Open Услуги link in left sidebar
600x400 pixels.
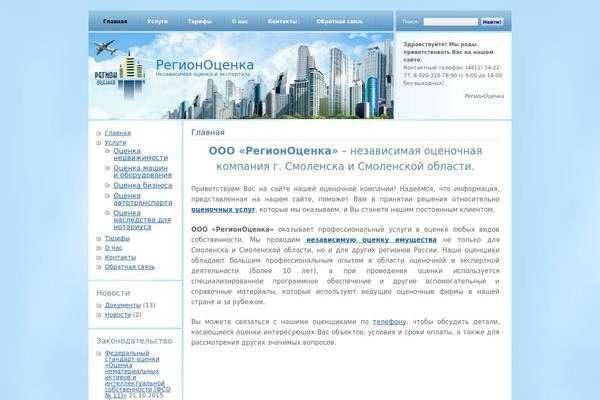tap(115, 142)
